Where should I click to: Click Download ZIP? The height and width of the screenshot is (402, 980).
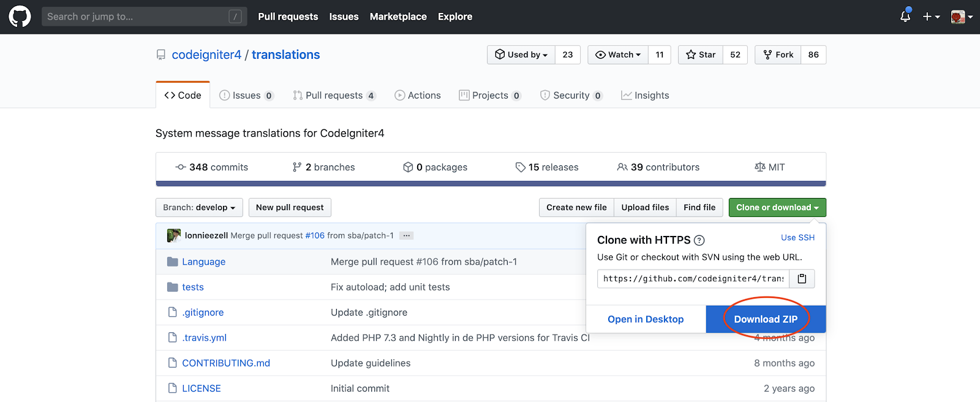766,319
